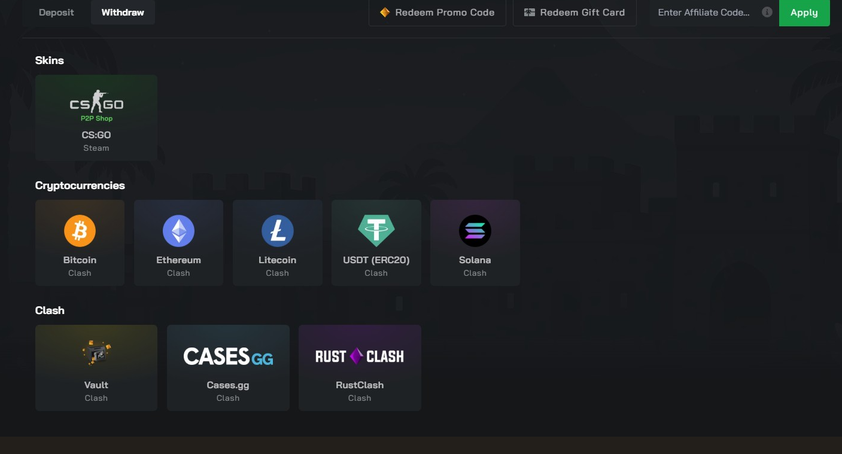This screenshot has width=842, height=454.
Task: Click the CS:GO label text
Action: (x=96, y=135)
